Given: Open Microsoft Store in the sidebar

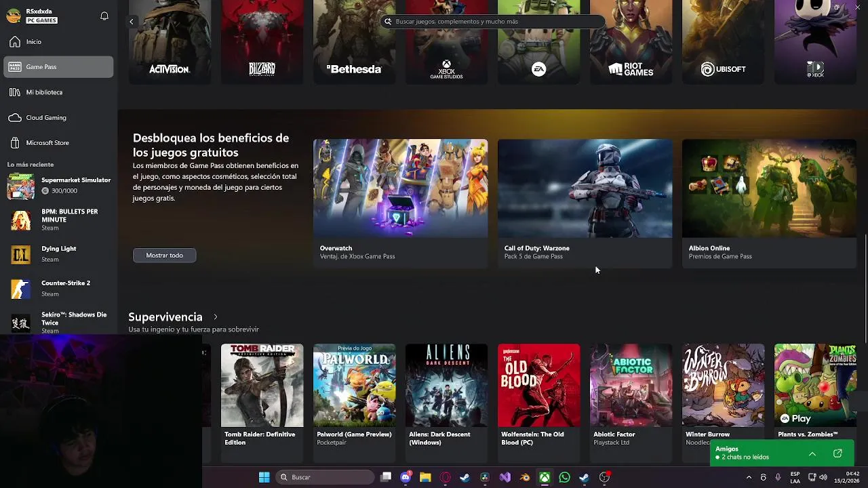Looking at the screenshot, I should coord(58,143).
